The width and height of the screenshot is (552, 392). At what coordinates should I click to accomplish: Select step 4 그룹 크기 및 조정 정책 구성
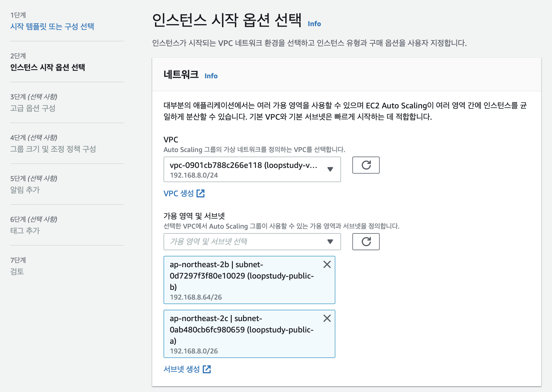pos(53,149)
